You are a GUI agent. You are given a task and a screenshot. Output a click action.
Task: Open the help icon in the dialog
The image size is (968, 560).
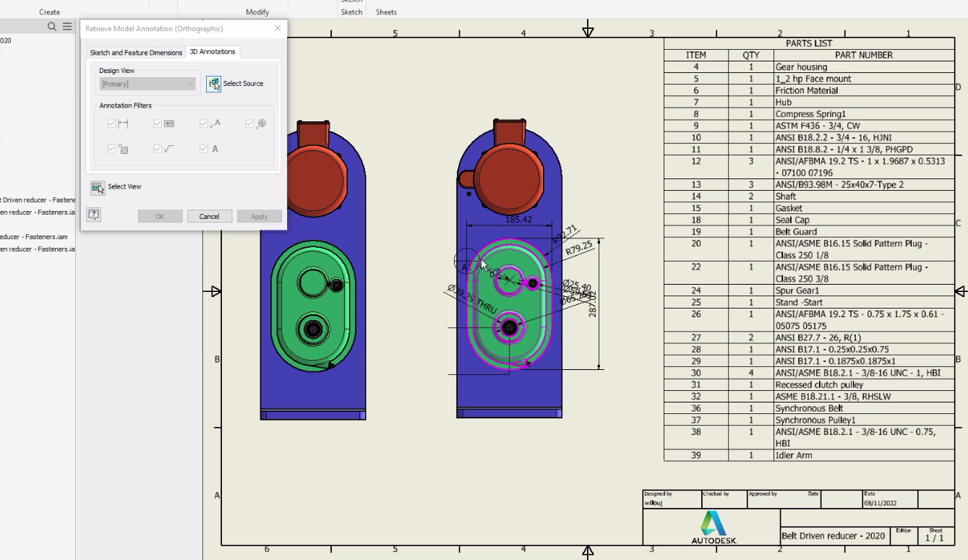pos(93,215)
